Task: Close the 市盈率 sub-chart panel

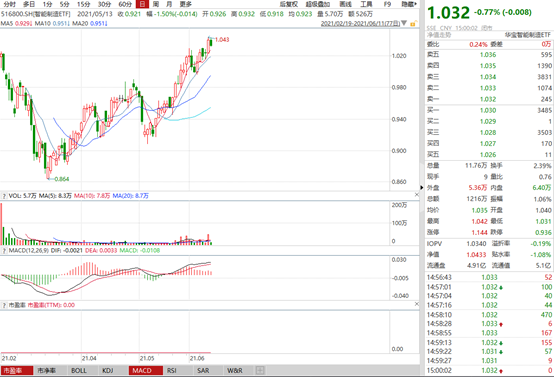Action: (x=417, y=304)
